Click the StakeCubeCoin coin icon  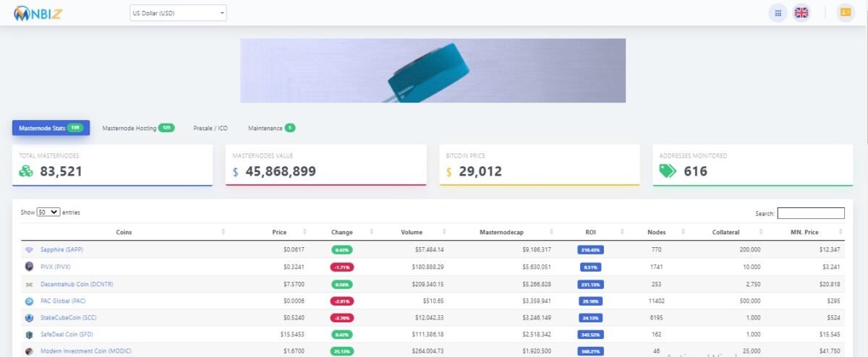pos(29,318)
